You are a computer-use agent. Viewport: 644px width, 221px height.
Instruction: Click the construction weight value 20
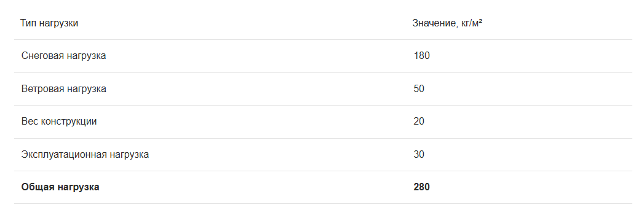click(x=419, y=122)
